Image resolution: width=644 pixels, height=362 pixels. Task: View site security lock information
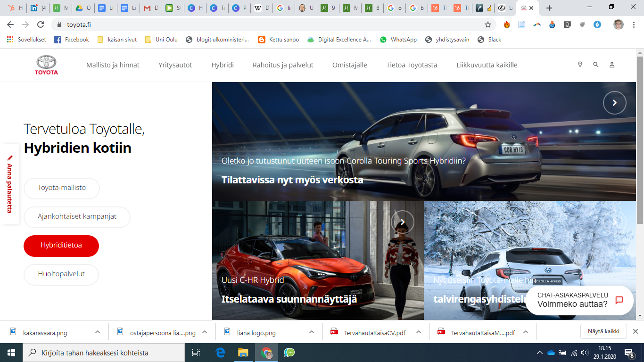coord(59,25)
